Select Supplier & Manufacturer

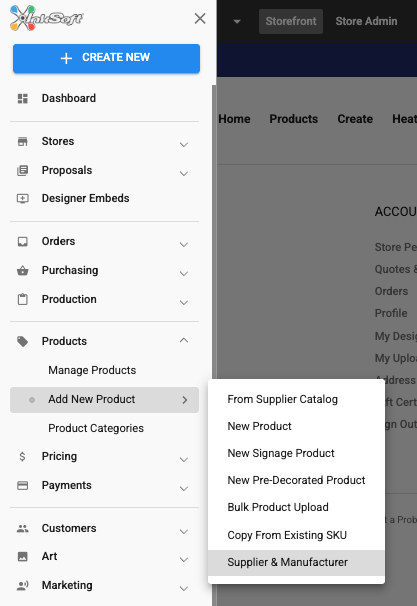pos(296,563)
